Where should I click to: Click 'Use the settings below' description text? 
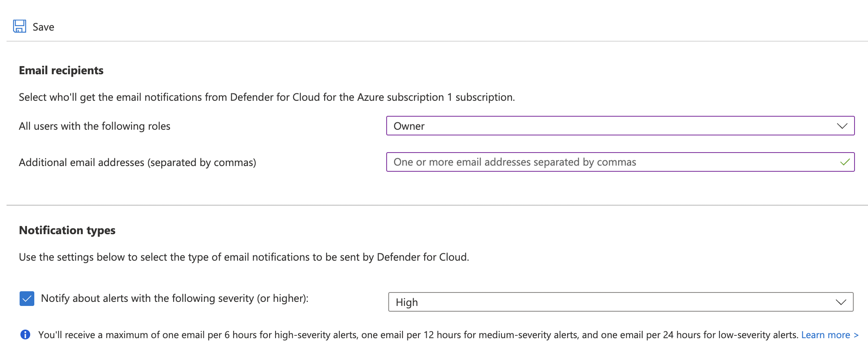coord(244,257)
